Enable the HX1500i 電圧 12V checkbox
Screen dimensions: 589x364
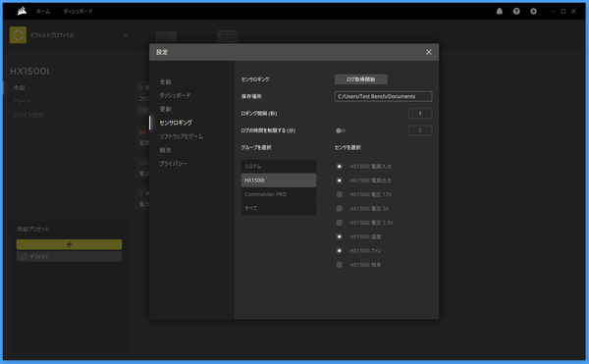340,194
